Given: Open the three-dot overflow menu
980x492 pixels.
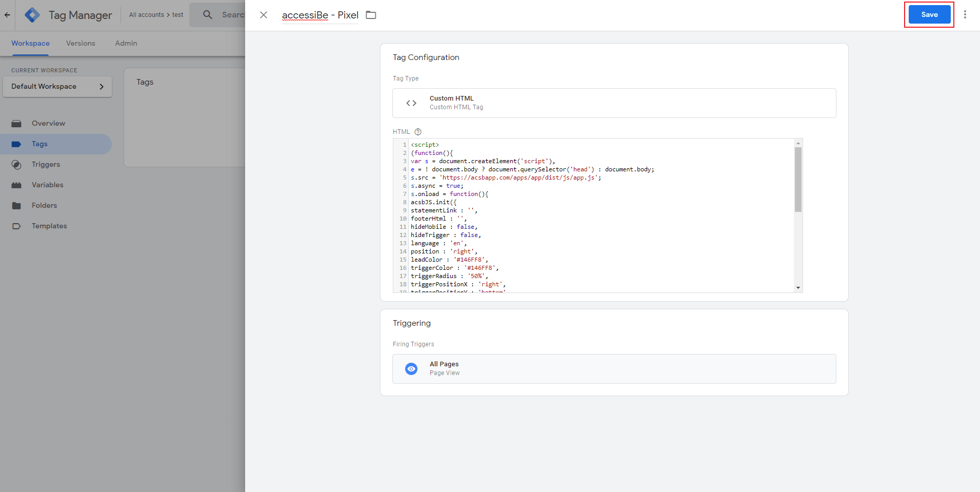Looking at the screenshot, I should coord(966,14).
